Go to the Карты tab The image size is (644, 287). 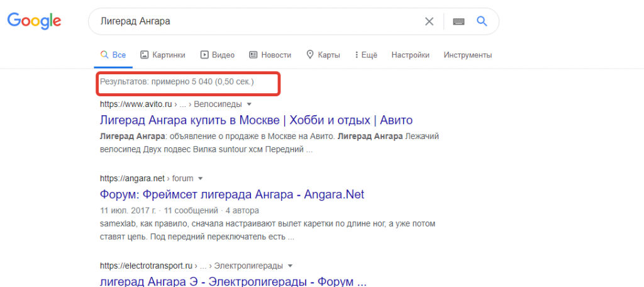[x=323, y=55]
